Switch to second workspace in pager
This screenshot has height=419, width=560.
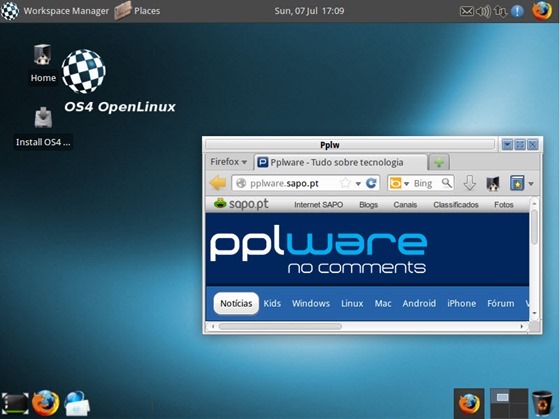(518, 397)
